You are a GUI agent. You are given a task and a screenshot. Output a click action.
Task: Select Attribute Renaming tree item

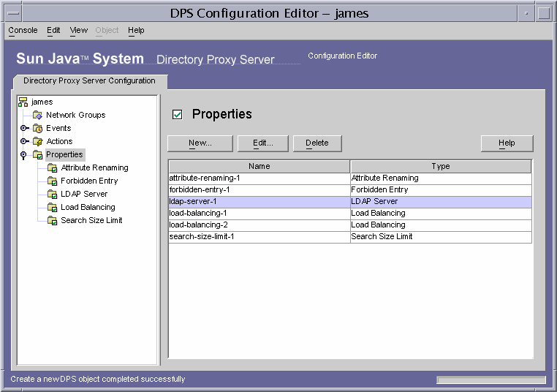click(94, 167)
